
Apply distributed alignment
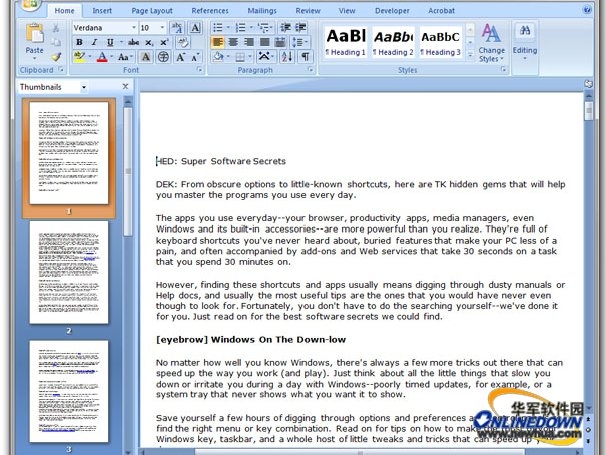coord(280,42)
